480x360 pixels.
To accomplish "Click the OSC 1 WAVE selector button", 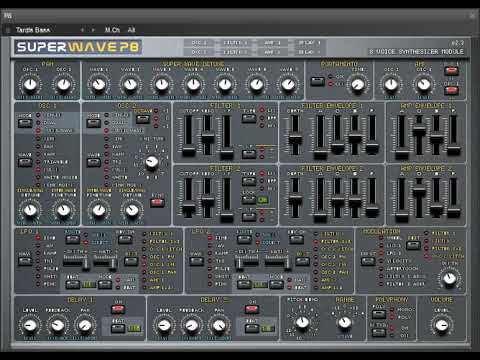I will [x=25, y=162].
